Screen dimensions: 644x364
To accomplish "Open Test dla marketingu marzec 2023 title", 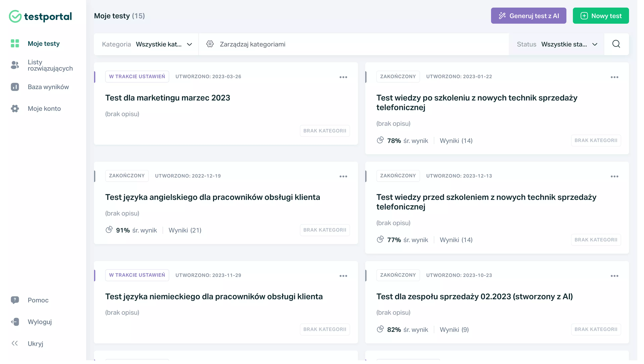I will click(168, 98).
